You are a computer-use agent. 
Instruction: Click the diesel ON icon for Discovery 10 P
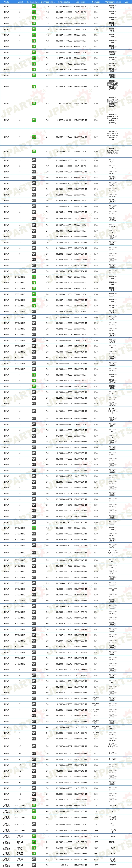[34, 830]
